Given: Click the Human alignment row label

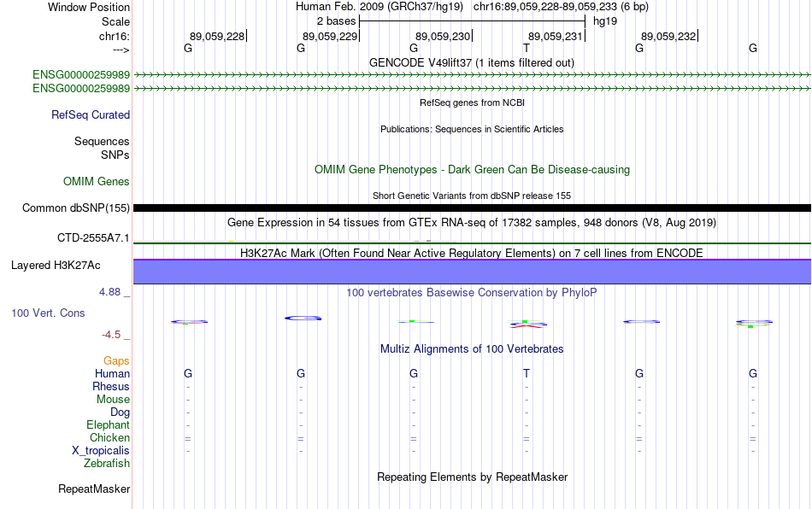Looking at the screenshot, I should pyautogui.click(x=112, y=373).
